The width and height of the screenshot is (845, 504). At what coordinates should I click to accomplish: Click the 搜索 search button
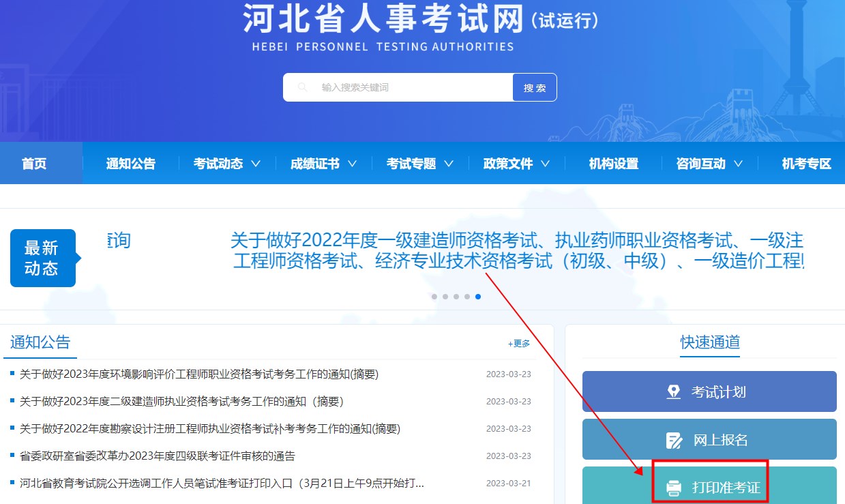[535, 87]
